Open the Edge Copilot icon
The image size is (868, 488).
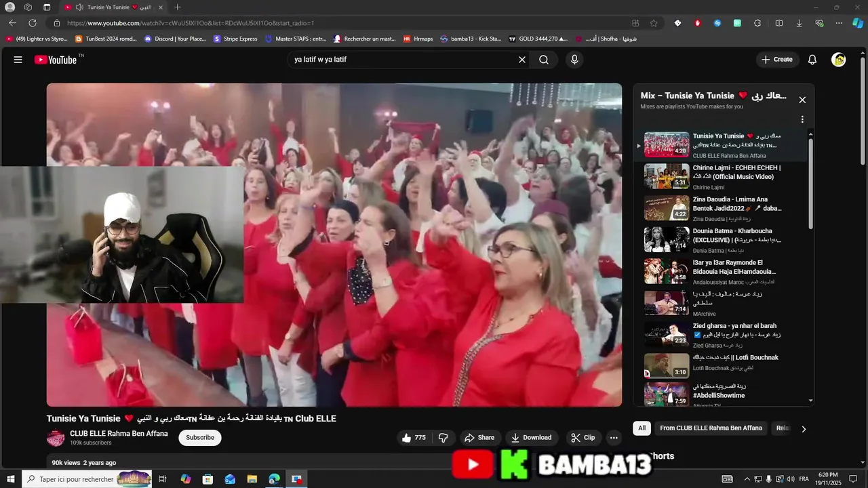(857, 23)
